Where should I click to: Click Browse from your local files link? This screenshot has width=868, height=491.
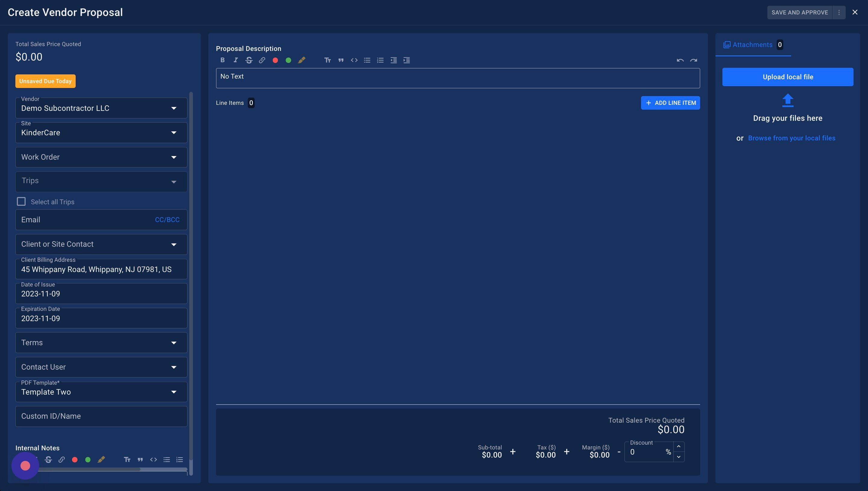pyautogui.click(x=791, y=138)
